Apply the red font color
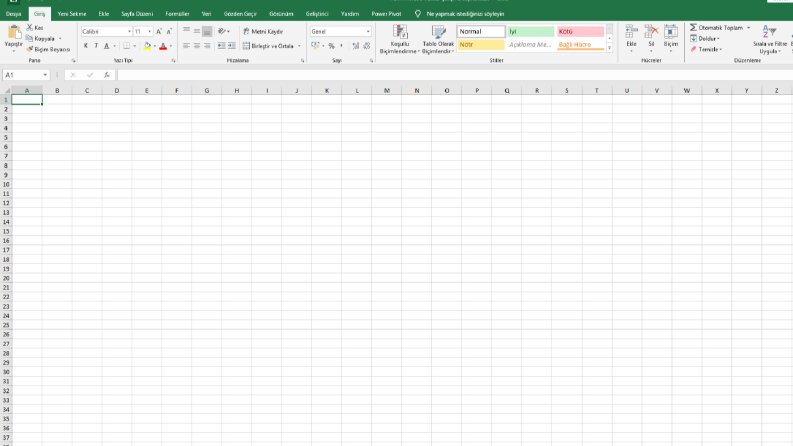Image resolution: width=793 pixels, height=446 pixels. click(163, 46)
